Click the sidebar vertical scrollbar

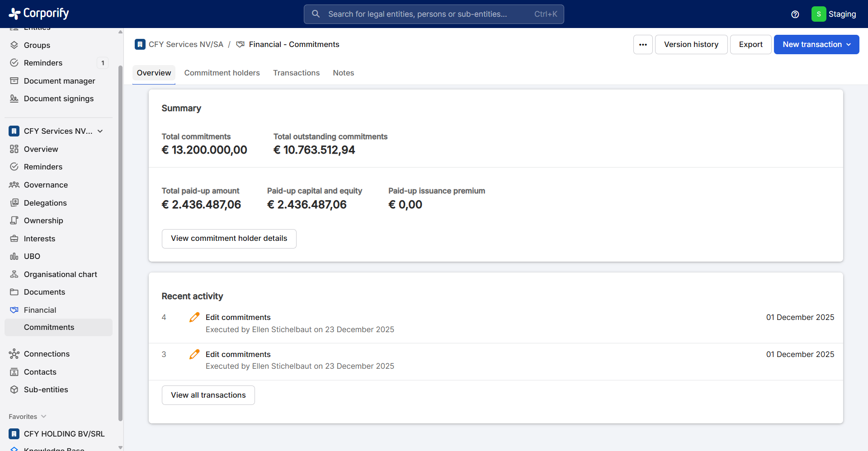[120, 243]
